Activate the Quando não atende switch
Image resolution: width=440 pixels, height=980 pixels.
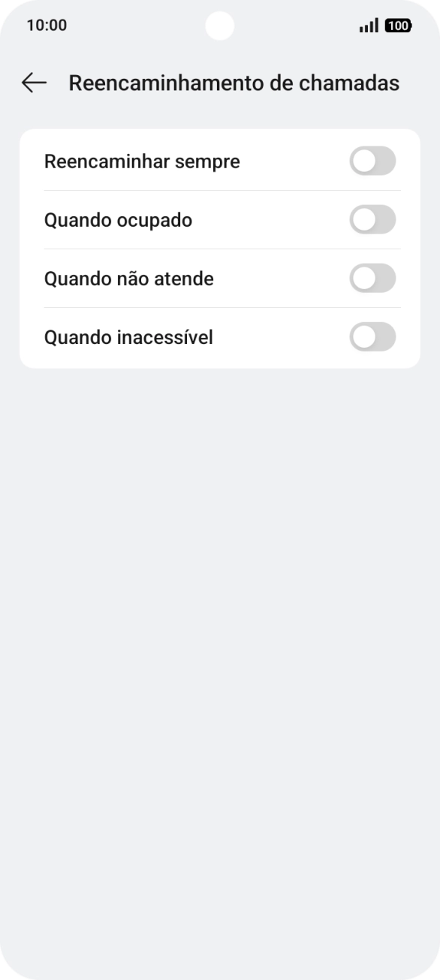pyautogui.click(x=372, y=278)
